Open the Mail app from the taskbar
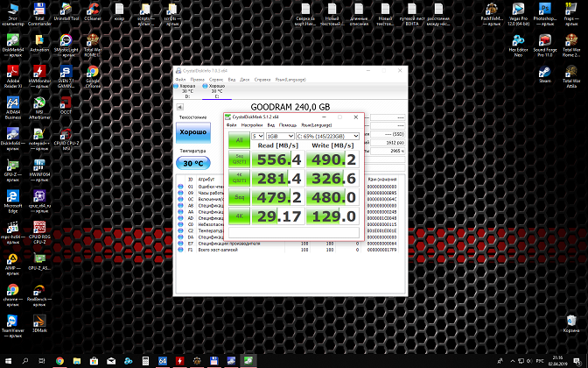The height and width of the screenshot is (368, 588). point(111,361)
